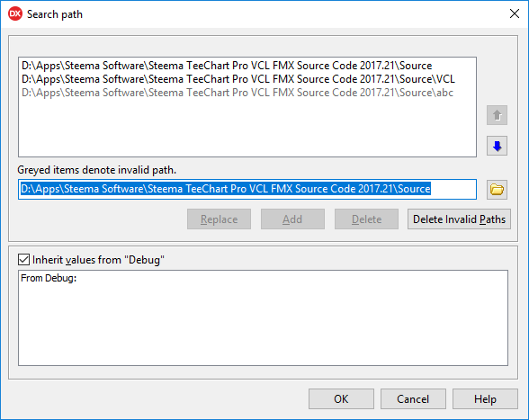
Task: Remove bad entries with Delete Invalid Paths
Action: 459,219
